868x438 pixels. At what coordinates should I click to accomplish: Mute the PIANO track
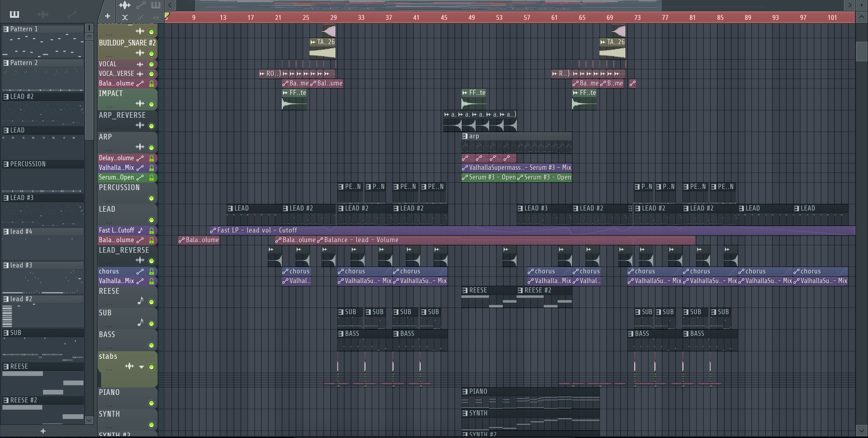click(x=152, y=403)
